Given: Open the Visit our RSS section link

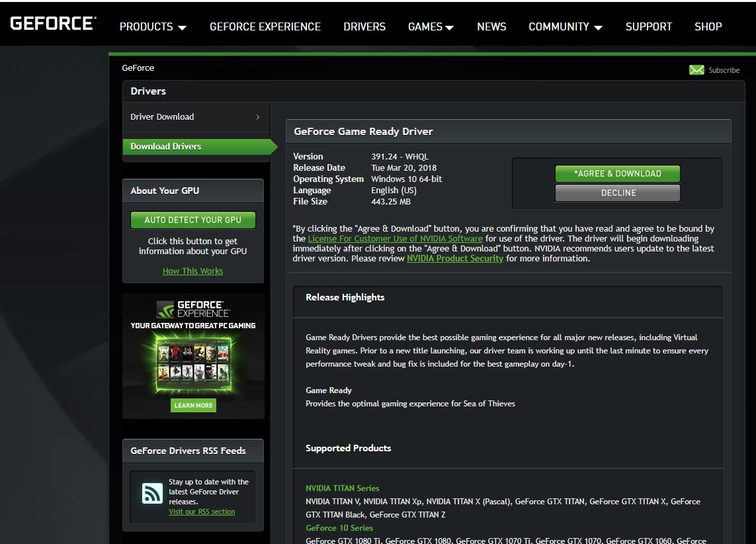Looking at the screenshot, I should coord(202,512).
